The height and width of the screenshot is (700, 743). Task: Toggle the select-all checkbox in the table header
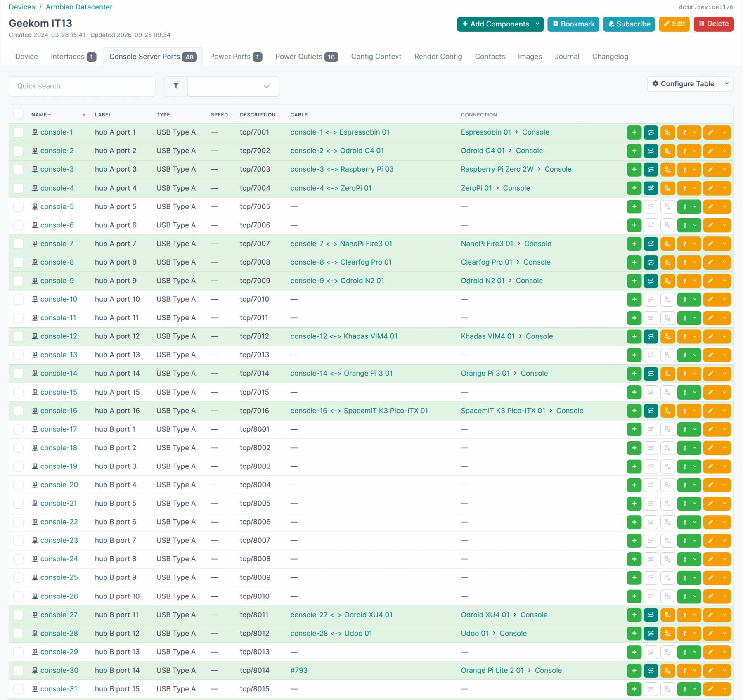pyautogui.click(x=19, y=114)
